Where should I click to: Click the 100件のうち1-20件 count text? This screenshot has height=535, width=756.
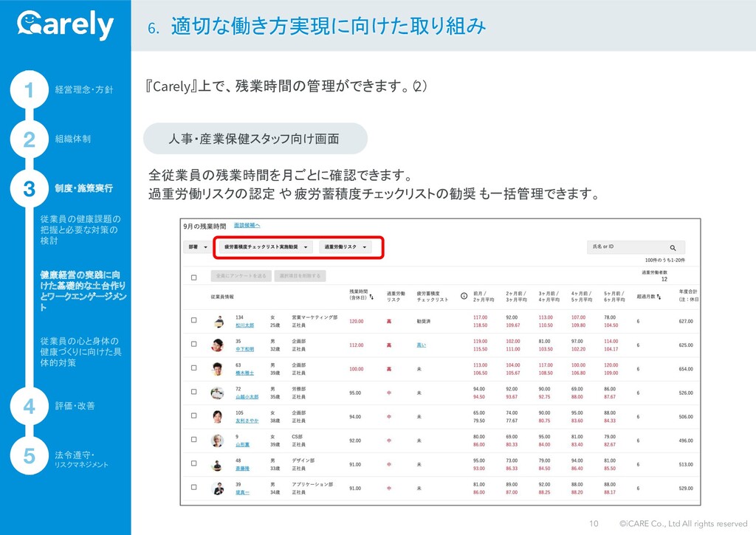coord(665,260)
